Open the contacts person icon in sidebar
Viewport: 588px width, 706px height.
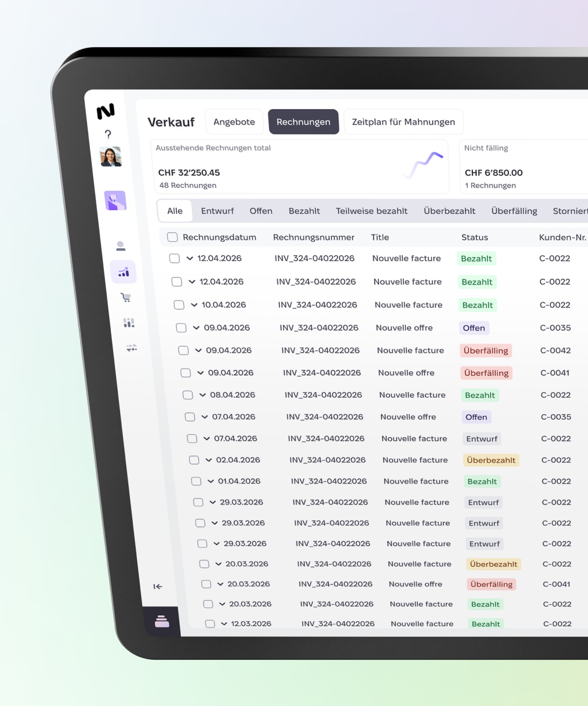[121, 246]
